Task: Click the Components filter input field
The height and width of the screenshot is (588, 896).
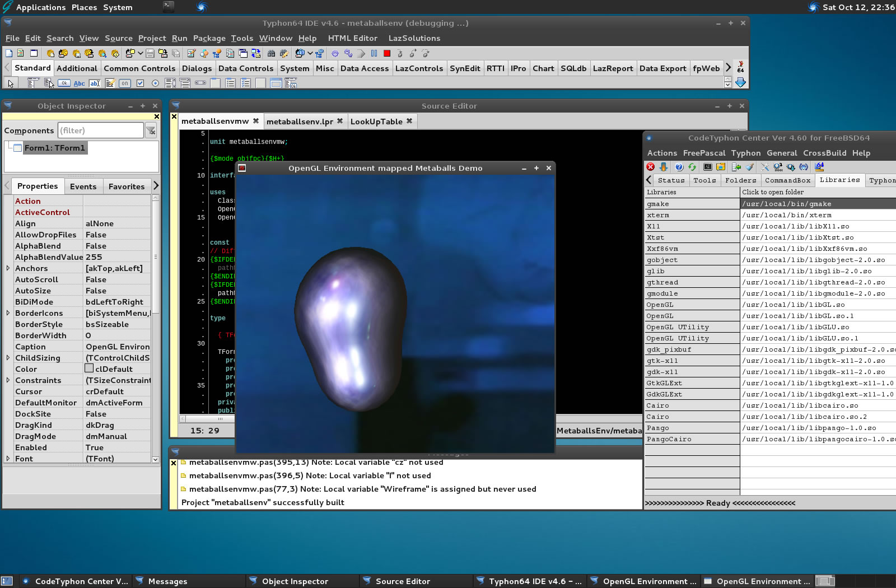Action: coord(101,130)
